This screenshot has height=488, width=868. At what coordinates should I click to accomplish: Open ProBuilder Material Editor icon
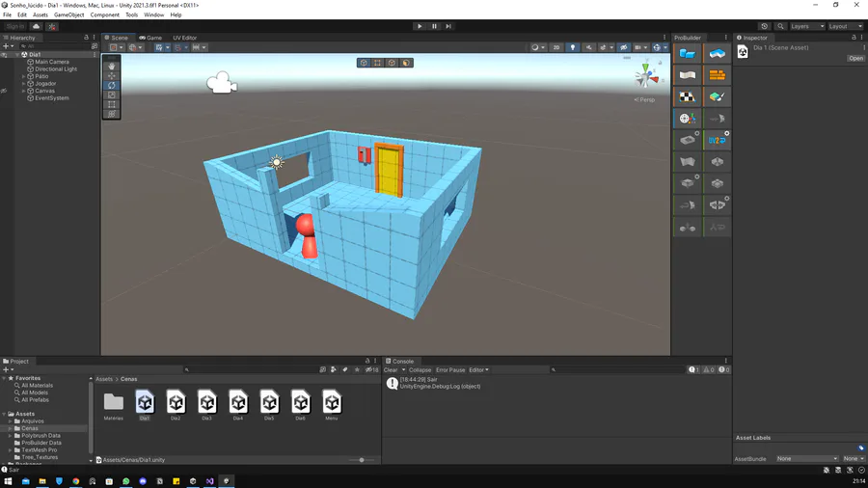tap(717, 75)
